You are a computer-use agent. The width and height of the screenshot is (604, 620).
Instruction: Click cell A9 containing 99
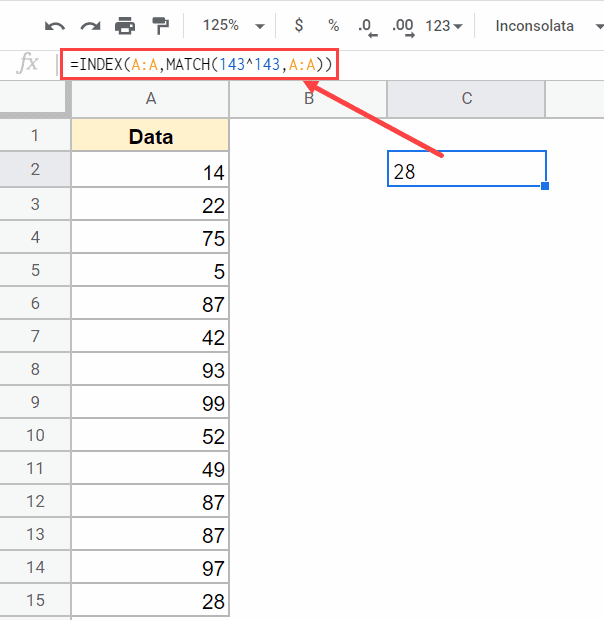[x=150, y=402]
